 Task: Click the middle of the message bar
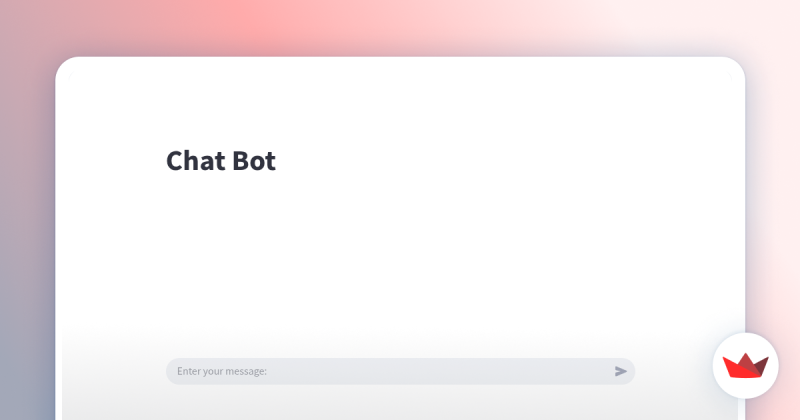(x=400, y=372)
